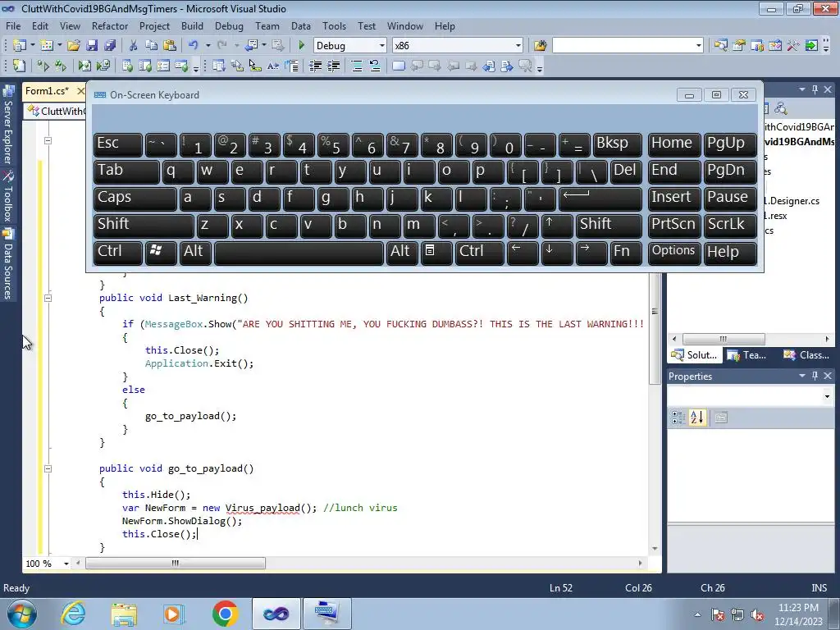Click the code editor horizontal scrollbar thumb
Viewport: 840px width, 630px height.
pos(176,564)
